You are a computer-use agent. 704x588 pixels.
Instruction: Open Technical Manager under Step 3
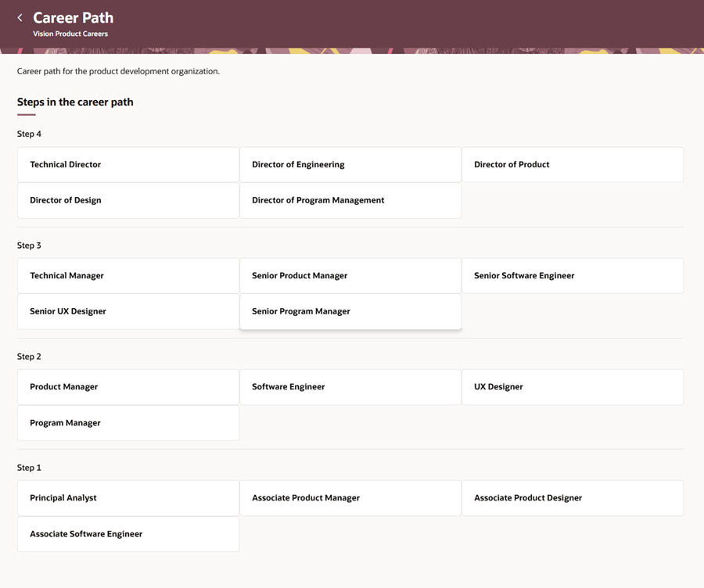tap(128, 275)
